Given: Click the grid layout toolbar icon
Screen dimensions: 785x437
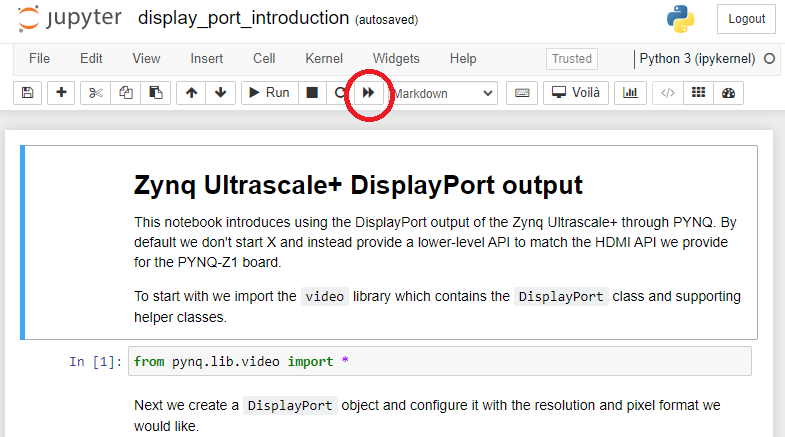Looking at the screenshot, I should pos(698,93).
